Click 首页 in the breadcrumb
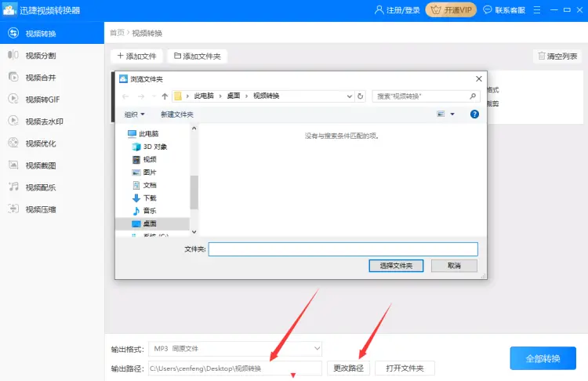588x381 pixels. [x=117, y=33]
